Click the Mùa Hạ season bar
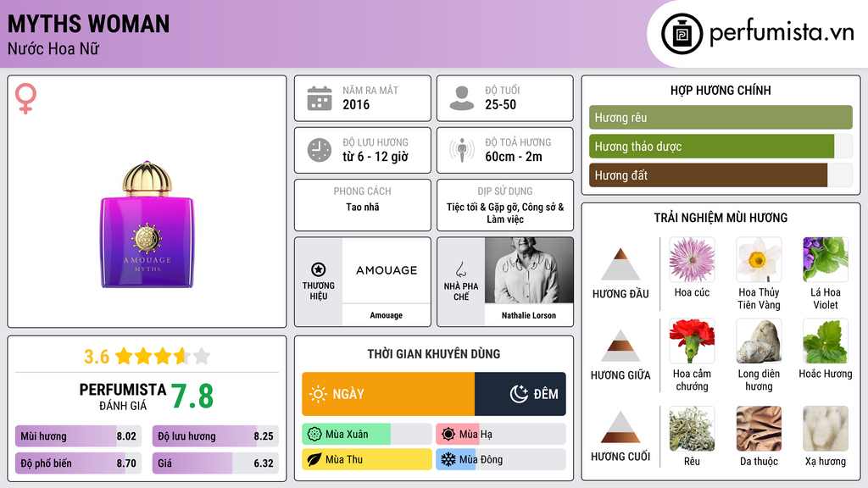 point(500,435)
